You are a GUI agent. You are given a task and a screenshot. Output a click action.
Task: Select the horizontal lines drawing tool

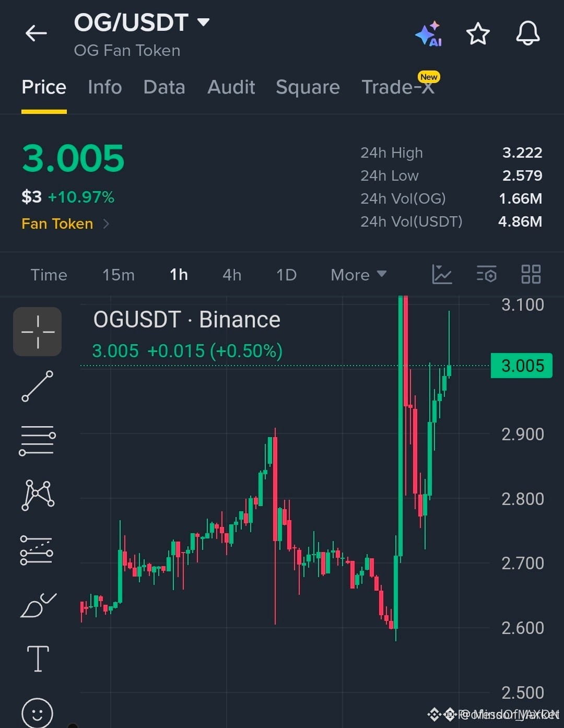pyautogui.click(x=38, y=440)
